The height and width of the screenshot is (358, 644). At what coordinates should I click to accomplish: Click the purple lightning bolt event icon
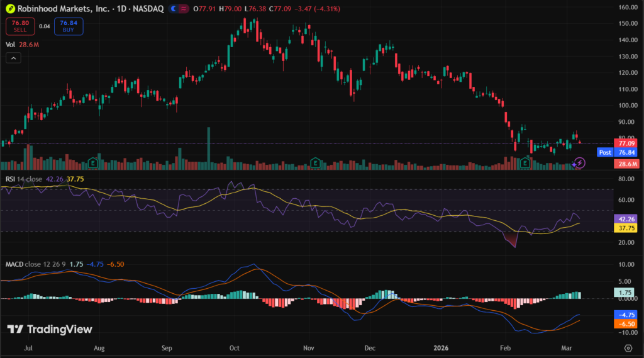pos(580,163)
